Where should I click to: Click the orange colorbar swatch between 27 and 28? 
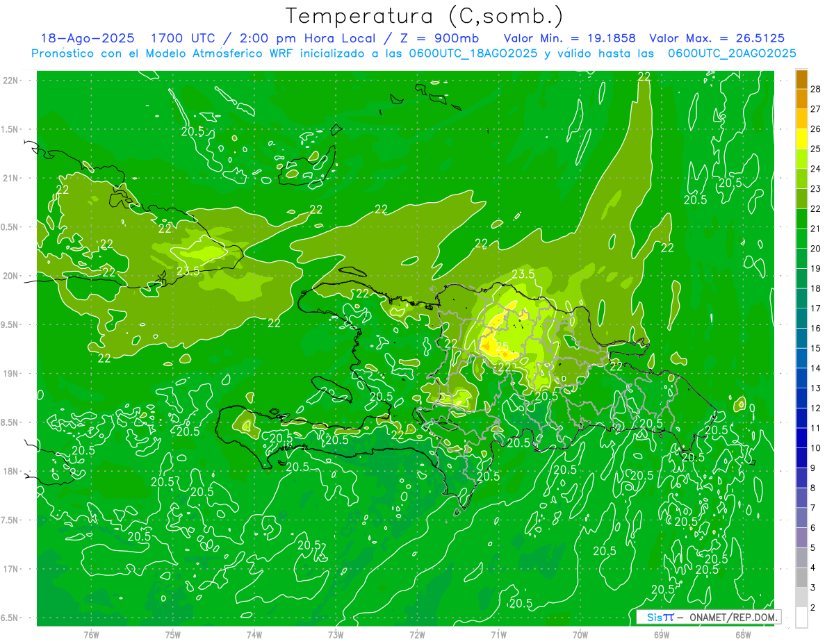pyautogui.click(x=801, y=99)
